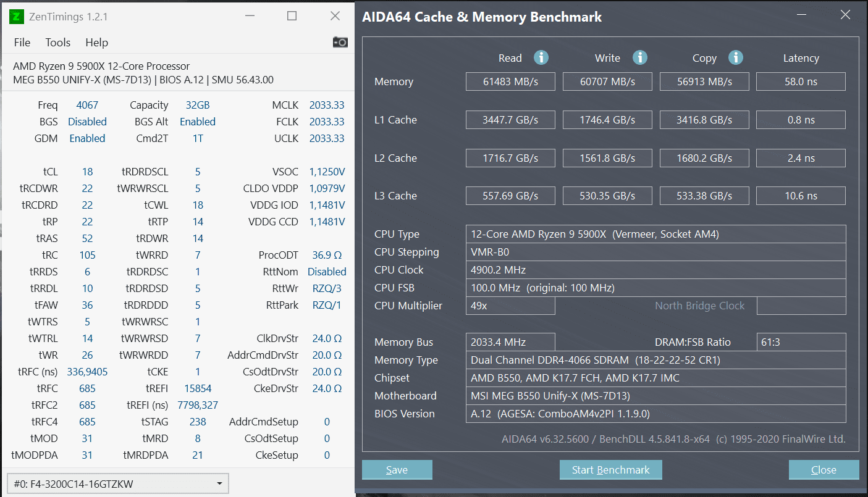Click the tMRDPDA value 21

(x=198, y=455)
